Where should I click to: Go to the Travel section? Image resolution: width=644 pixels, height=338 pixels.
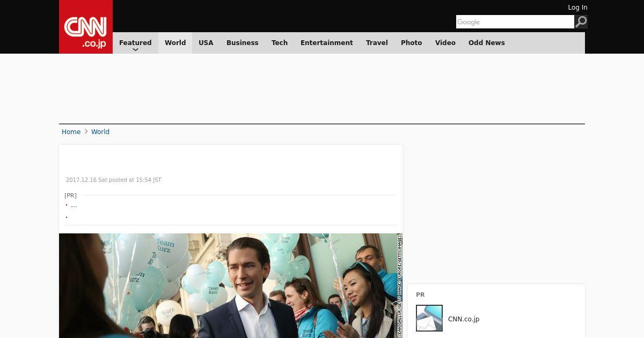coord(377,43)
